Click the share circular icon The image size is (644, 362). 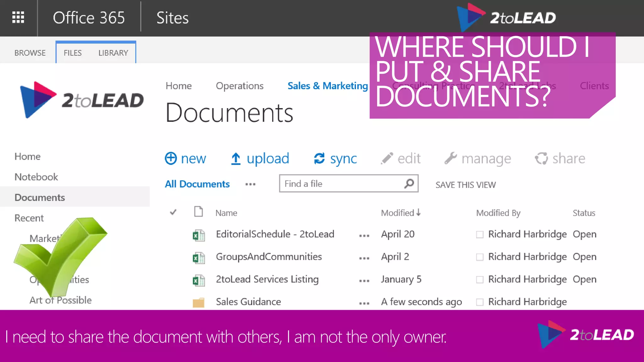pyautogui.click(x=541, y=158)
